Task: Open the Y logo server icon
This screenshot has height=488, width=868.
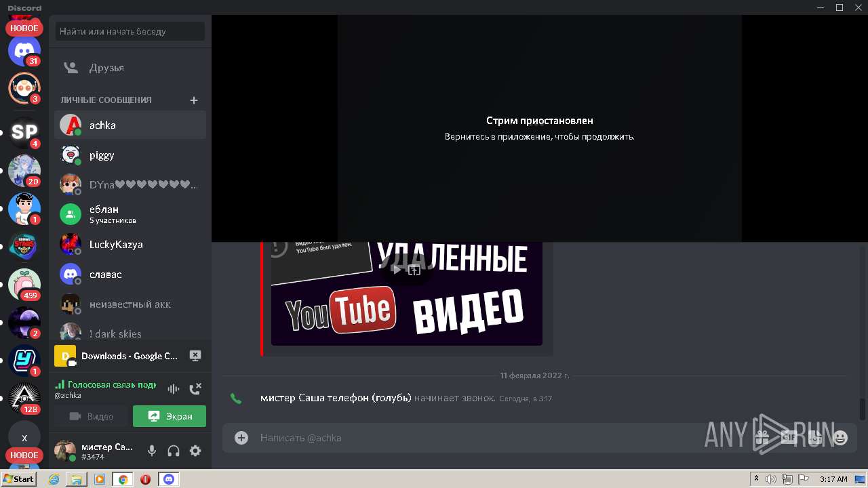Action: [24, 360]
